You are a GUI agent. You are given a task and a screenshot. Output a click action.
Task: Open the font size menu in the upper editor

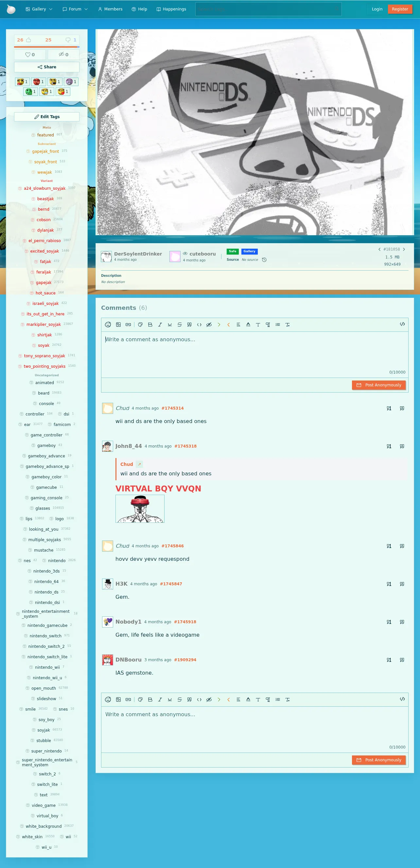coord(258,325)
